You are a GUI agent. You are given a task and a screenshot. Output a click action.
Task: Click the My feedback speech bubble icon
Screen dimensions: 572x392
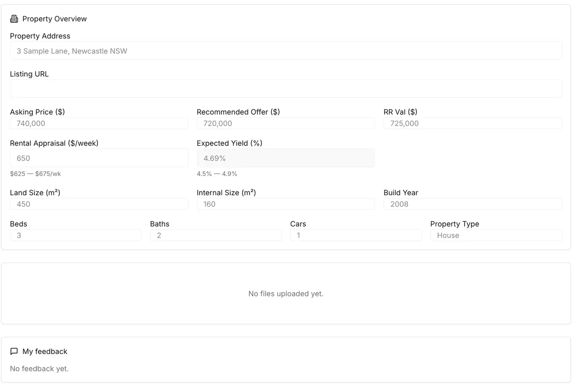[14, 351]
